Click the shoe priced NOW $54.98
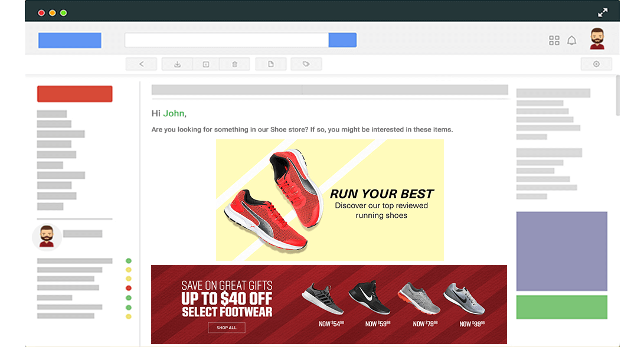This screenshot has height=347, width=644. point(323,299)
